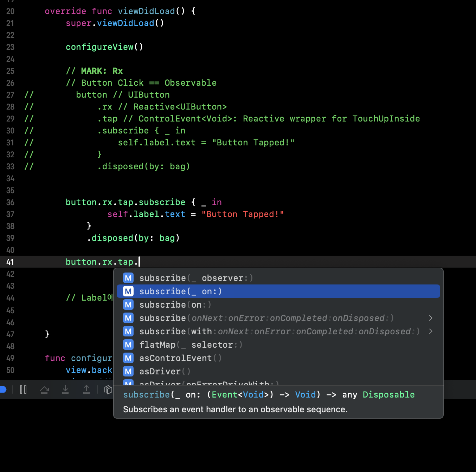Choose highlighted subscribe(_ on:) completion
Screen dimensions: 476x472
click(278, 291)
